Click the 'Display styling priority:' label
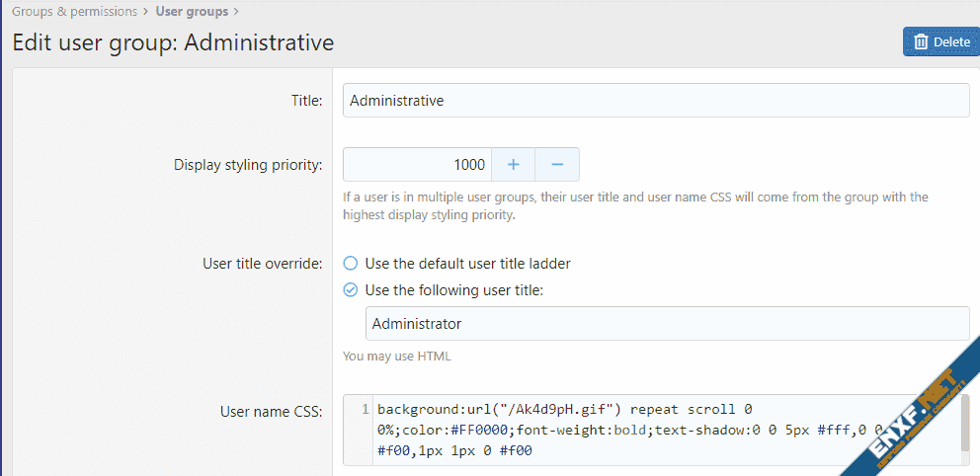The width and height of the screenshot is (980, 476). click(248, 165)
